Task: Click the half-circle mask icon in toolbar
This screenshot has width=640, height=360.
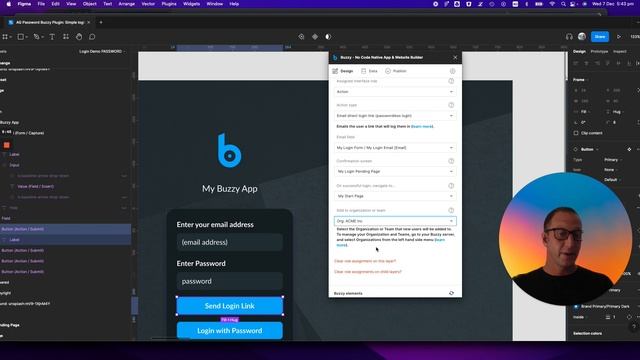Action: [x=328, y=37]
